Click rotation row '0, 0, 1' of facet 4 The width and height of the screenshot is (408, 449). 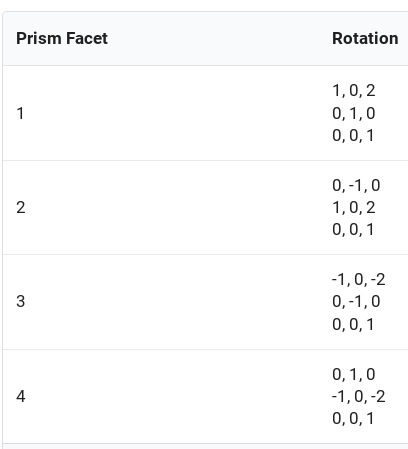[353, 418]
